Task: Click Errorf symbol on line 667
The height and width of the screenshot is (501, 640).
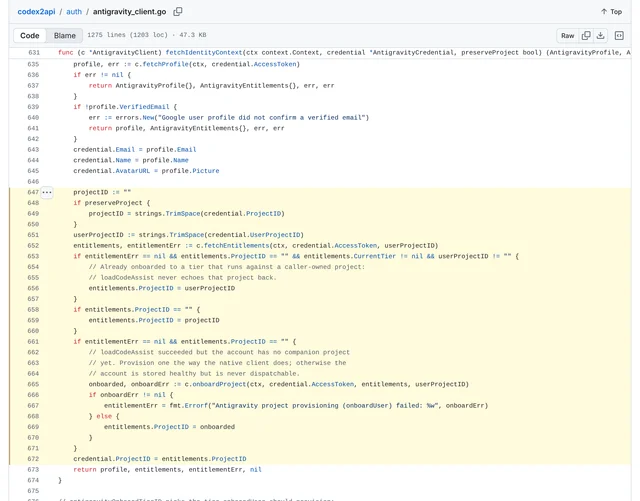Action: click(x=196, y=405)
